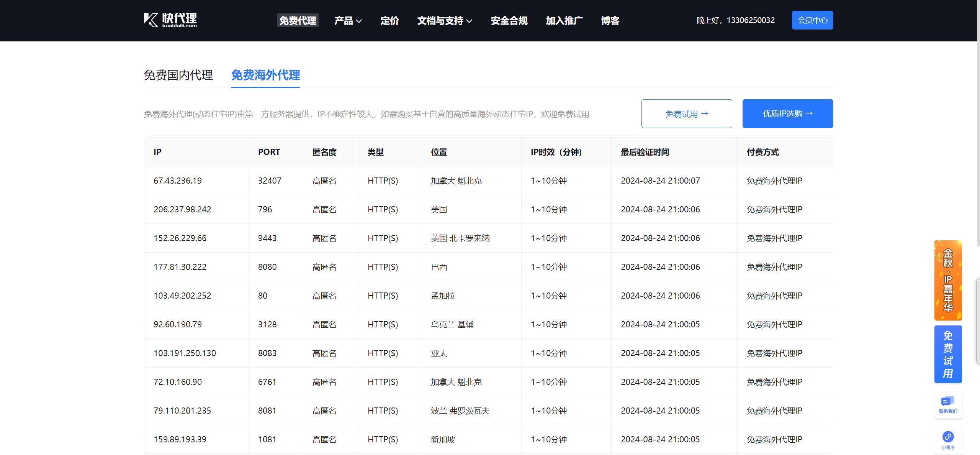Open the 安全合规 menu item
The image size is (980, 455).
pos(509,21)
